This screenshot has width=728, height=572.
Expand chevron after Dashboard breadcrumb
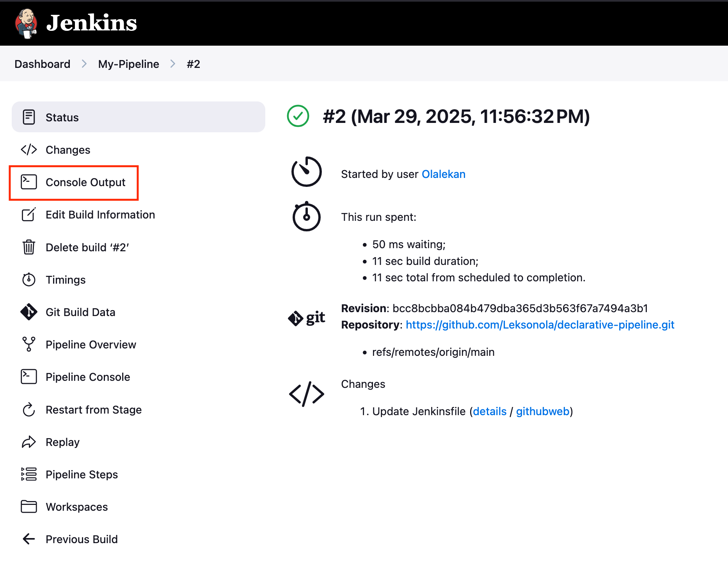(x=84, y=64)
